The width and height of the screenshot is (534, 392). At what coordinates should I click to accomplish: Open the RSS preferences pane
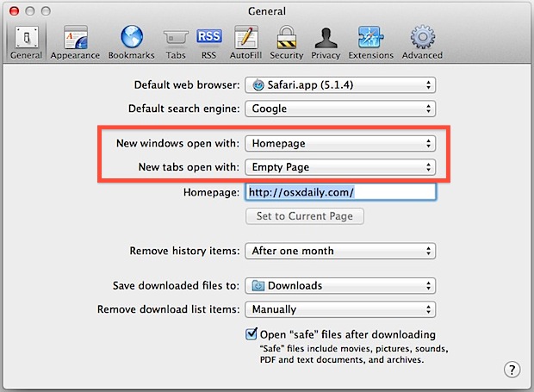pos(208,42)
